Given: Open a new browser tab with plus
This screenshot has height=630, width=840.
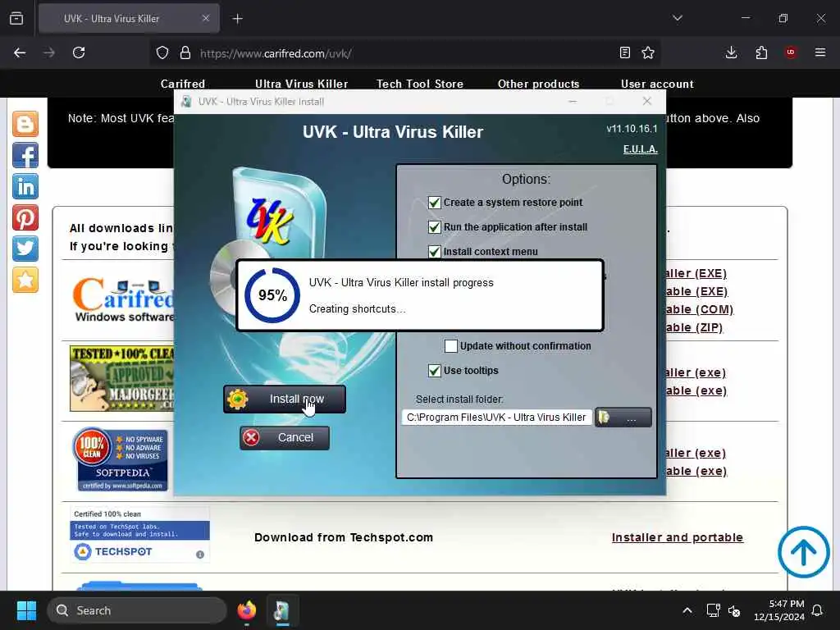Looking at the screenshot, I should point(237,19).
